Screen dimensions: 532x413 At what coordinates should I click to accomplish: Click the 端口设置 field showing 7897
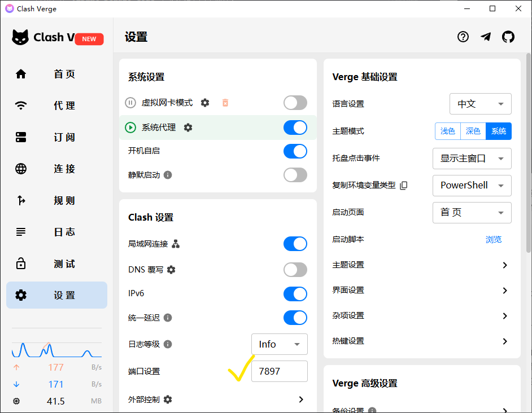279,371
